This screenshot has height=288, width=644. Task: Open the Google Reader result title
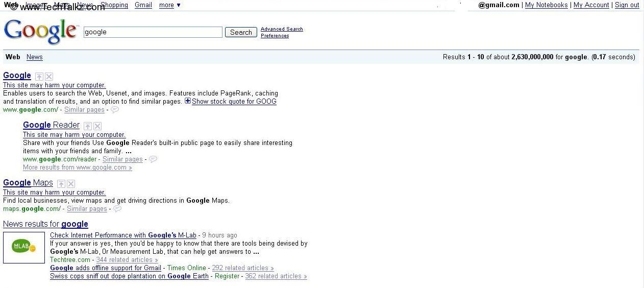[51, 125]
